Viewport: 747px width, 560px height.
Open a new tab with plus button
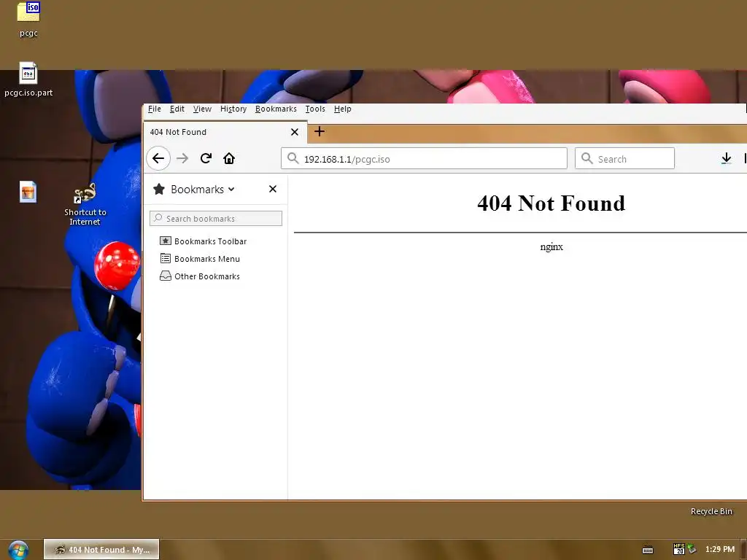pos(320,131)
